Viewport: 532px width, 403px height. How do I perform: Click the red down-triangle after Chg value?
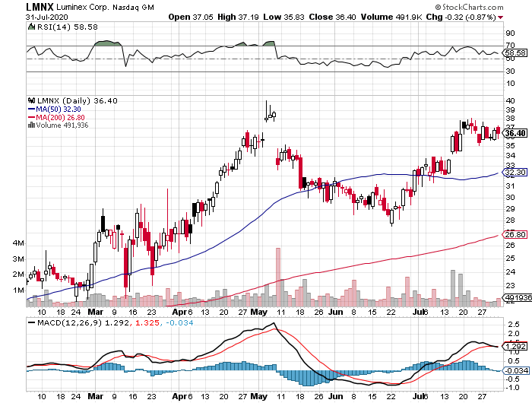(501, 17)
